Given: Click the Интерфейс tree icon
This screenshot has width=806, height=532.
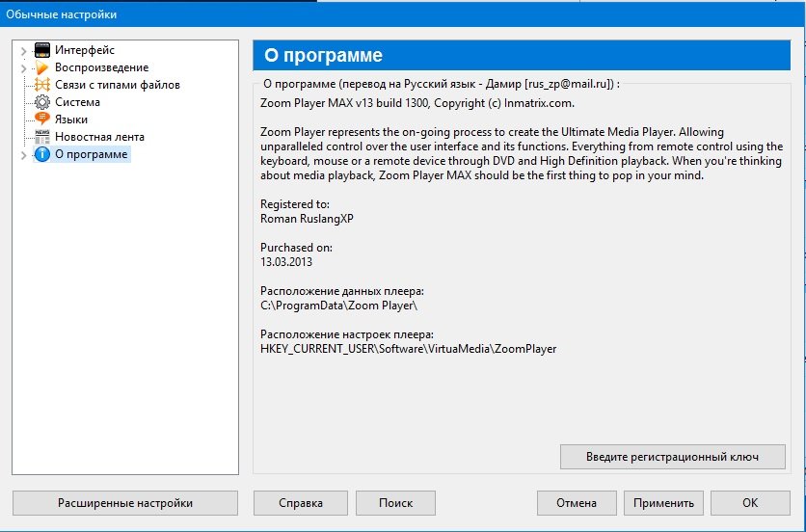Looking at the screenshot, I should 42,50.
